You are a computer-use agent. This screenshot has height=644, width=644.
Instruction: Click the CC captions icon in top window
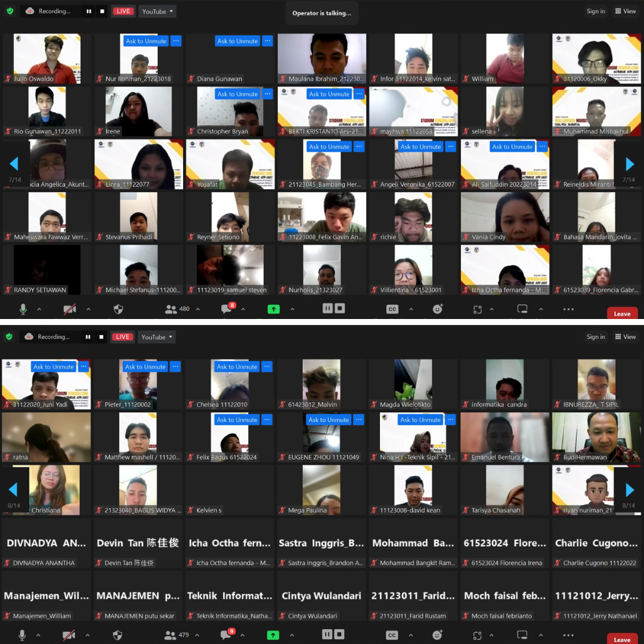coord(392,309)
